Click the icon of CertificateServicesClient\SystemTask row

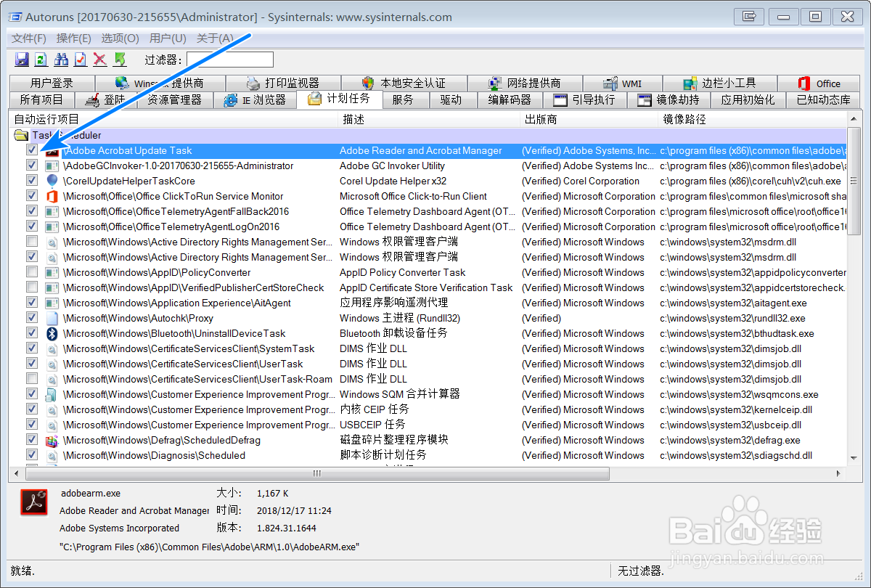point(52,348)
